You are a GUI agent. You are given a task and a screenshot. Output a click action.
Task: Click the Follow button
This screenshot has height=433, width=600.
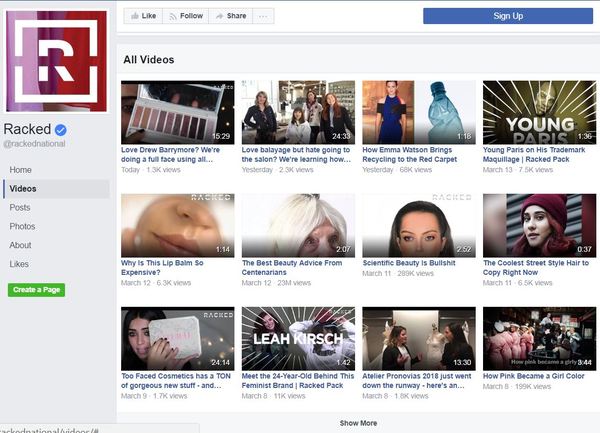pos(186,16)
